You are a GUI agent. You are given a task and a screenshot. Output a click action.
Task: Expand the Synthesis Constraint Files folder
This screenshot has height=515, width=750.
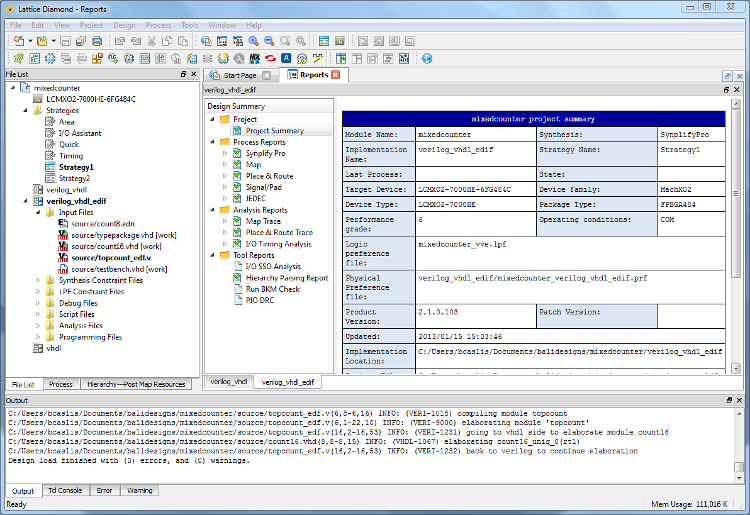click(x=39, y=280)
